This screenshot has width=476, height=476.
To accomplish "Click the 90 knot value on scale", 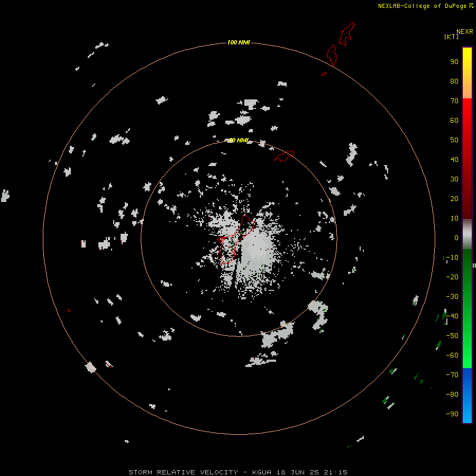I will click(454, 61).
